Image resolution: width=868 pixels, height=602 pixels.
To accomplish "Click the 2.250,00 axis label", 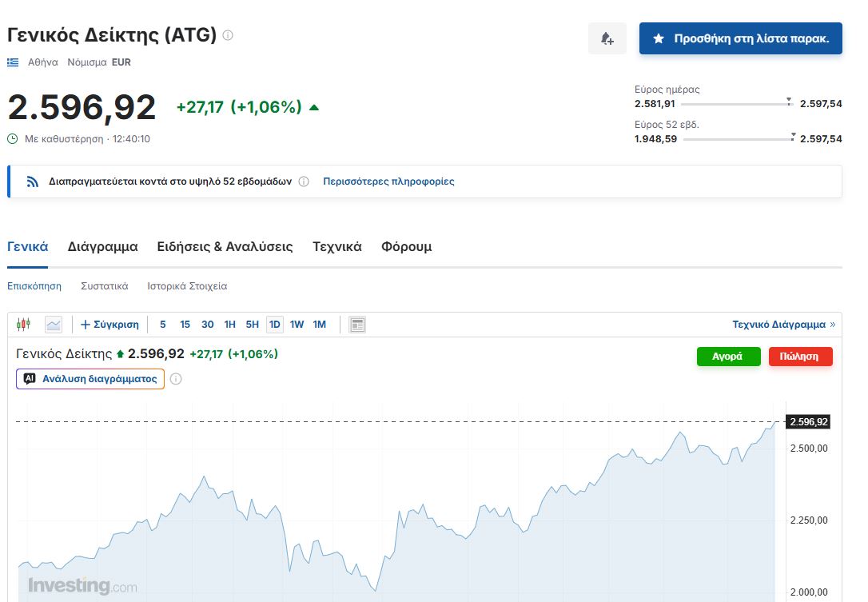I will click(809, 520).
